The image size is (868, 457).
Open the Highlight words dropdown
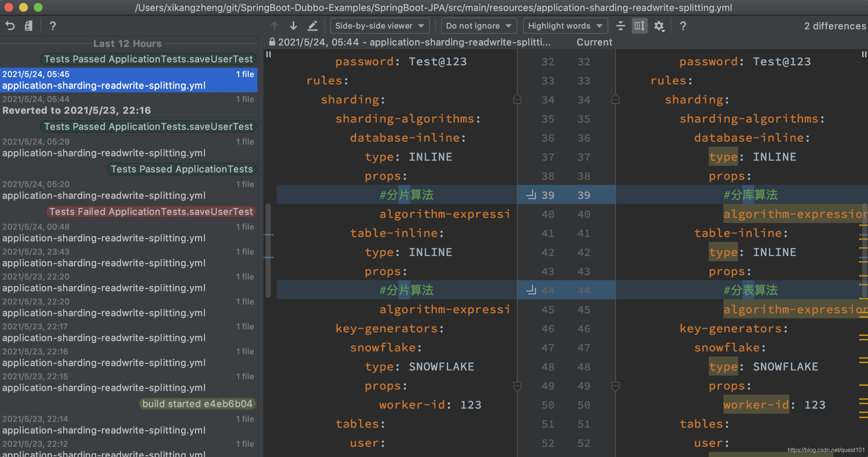[x=565, y=26]
